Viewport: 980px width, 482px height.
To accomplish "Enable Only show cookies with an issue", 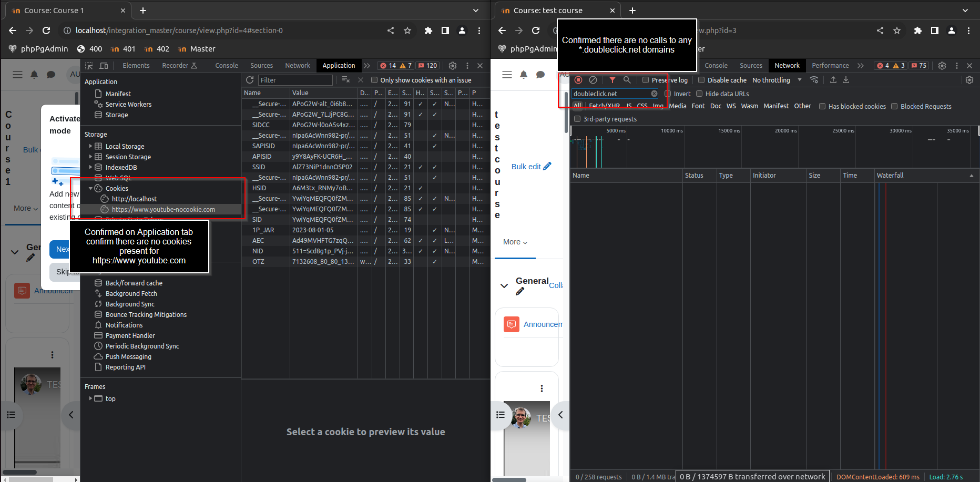I will pyautogui.click(x=374, y=80).
